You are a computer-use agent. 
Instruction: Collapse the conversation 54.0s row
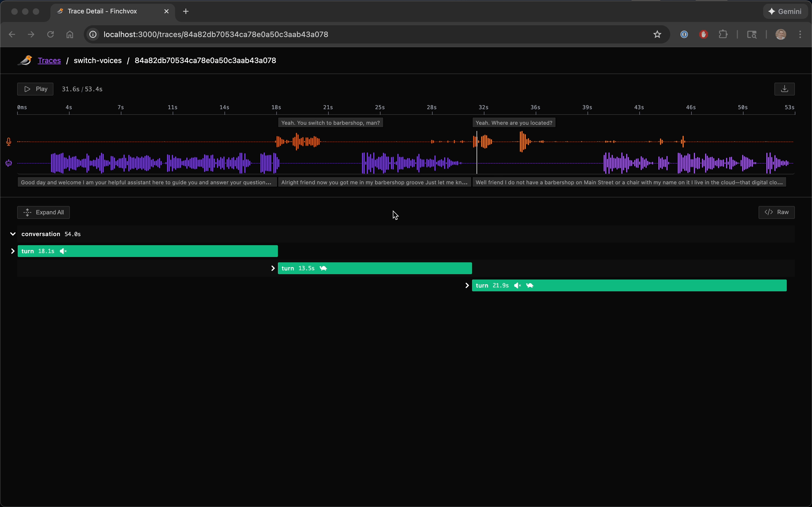(x=13, y=234)
